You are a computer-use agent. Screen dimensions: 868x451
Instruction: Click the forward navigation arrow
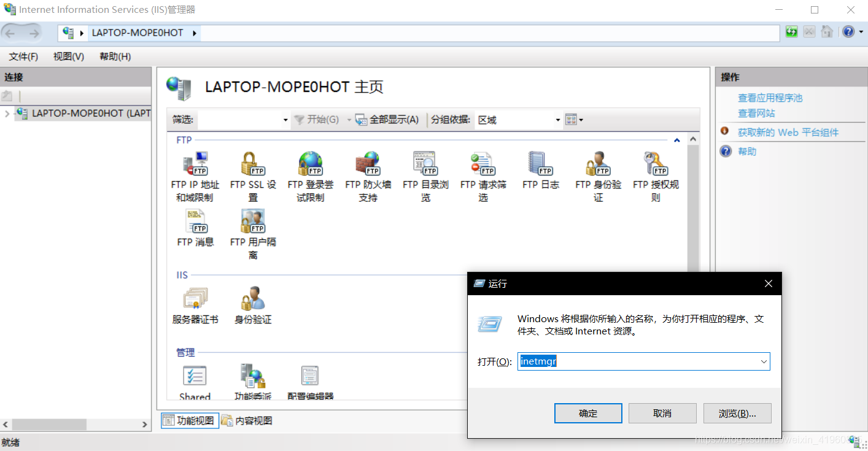click(x=33, y=33)
